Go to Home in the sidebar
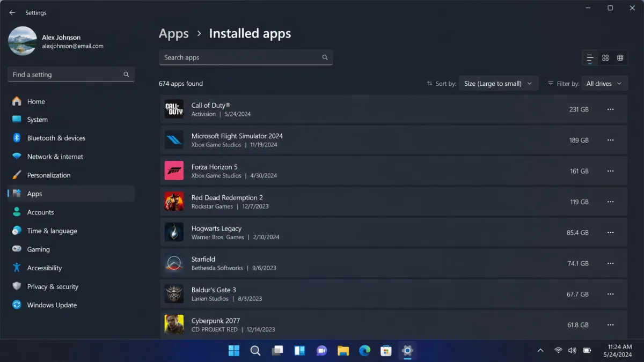 tap(71, 101)
